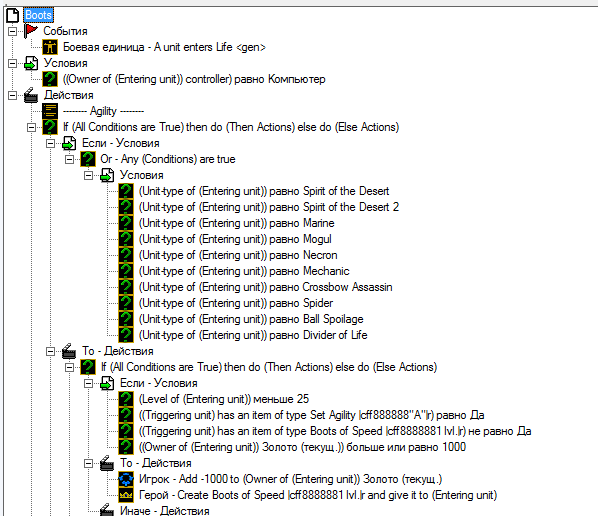Select 'Boots of Speed ... не равно Да' condition text
The image size is (598, 516).
[x=335, y=431]
